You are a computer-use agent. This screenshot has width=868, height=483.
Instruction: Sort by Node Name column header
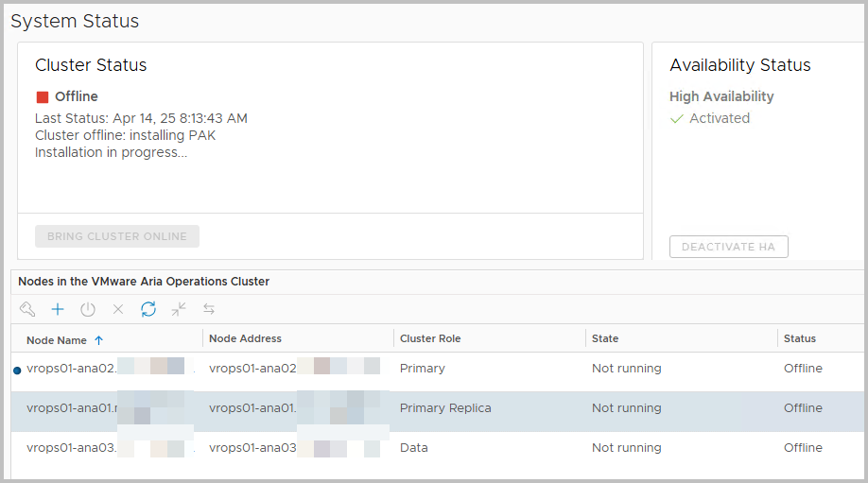click(57, 340)
